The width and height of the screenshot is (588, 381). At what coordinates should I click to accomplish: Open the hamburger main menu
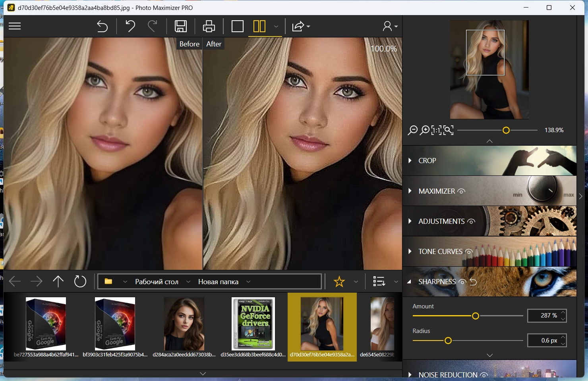point(15,26)
